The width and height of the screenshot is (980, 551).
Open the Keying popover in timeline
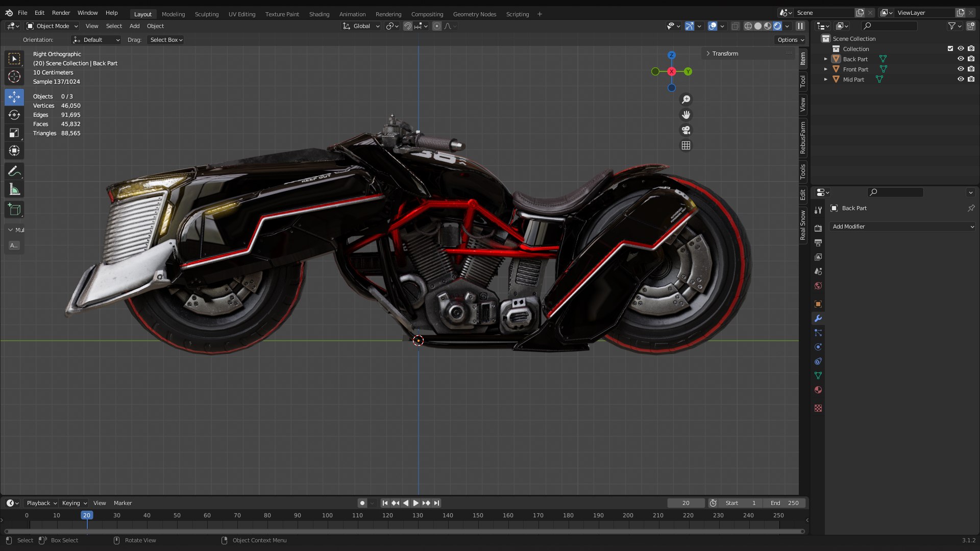point(75,503)
